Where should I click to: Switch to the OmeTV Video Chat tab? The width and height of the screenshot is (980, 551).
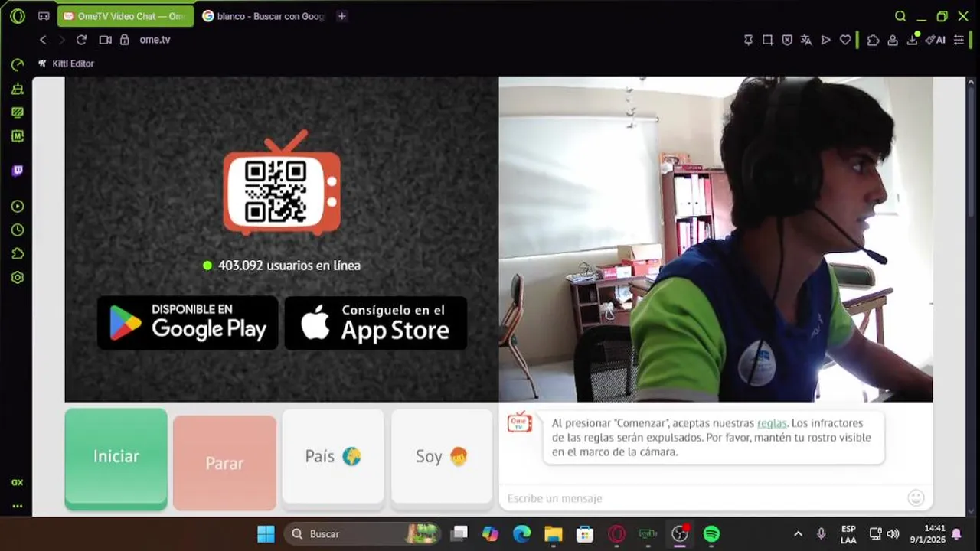125,16
